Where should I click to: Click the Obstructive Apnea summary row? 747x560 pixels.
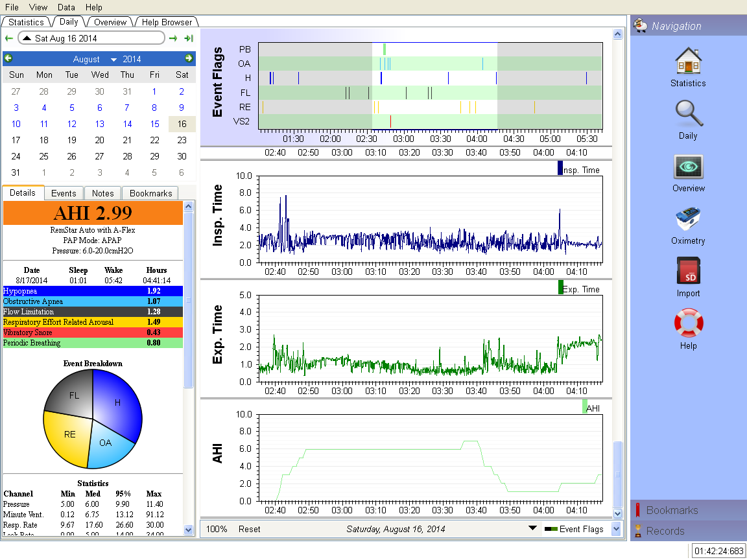[x=93, y=301]
